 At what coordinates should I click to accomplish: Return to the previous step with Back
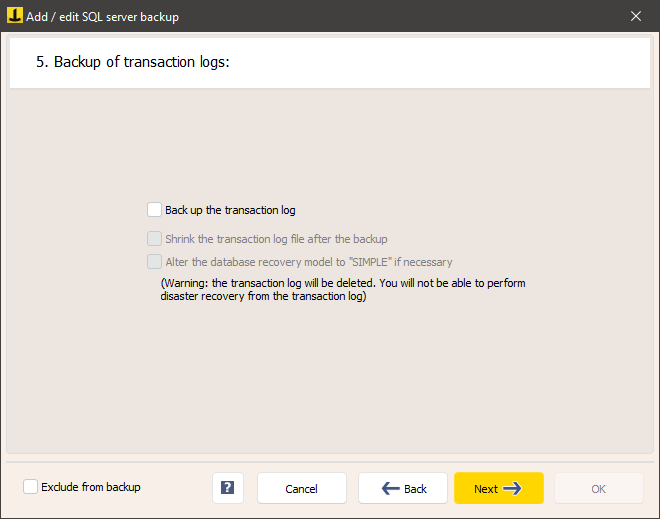[x=403, y=488]
